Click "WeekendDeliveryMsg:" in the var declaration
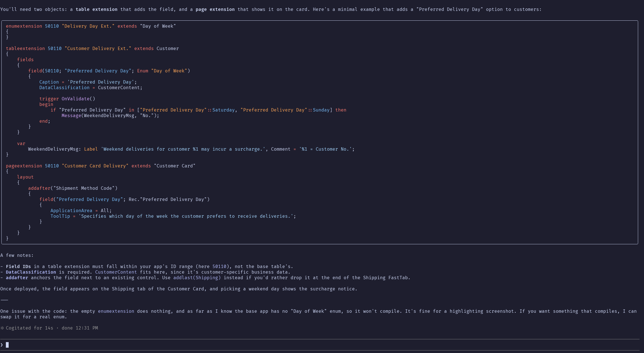This screenshot has height=353, width=644. point(55,149)
